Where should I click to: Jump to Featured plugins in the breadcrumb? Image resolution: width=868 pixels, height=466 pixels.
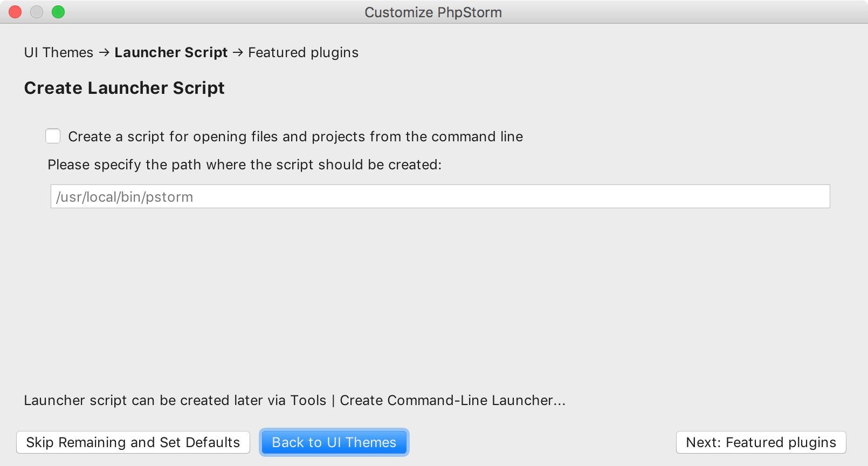click(303, 52)
